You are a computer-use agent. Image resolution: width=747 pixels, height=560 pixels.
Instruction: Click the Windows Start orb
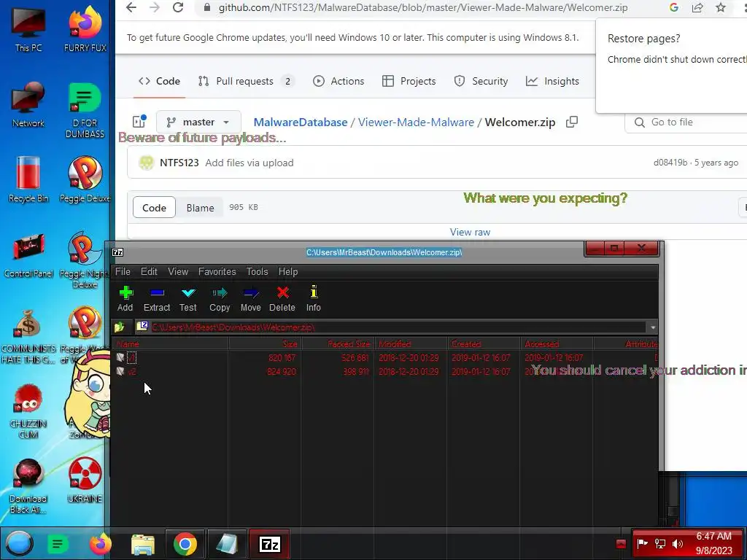point(19,544)
